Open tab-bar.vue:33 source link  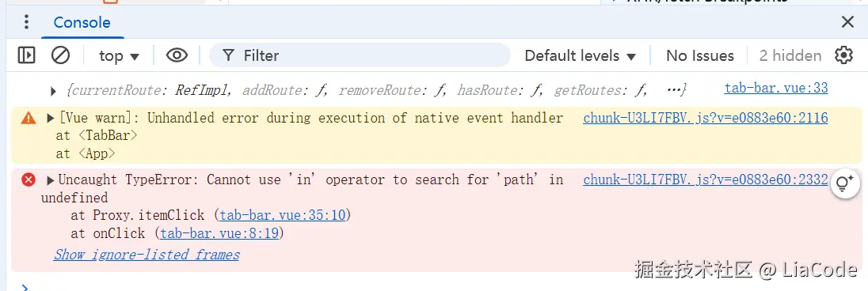pyautogui.click(x=776, y=88)
